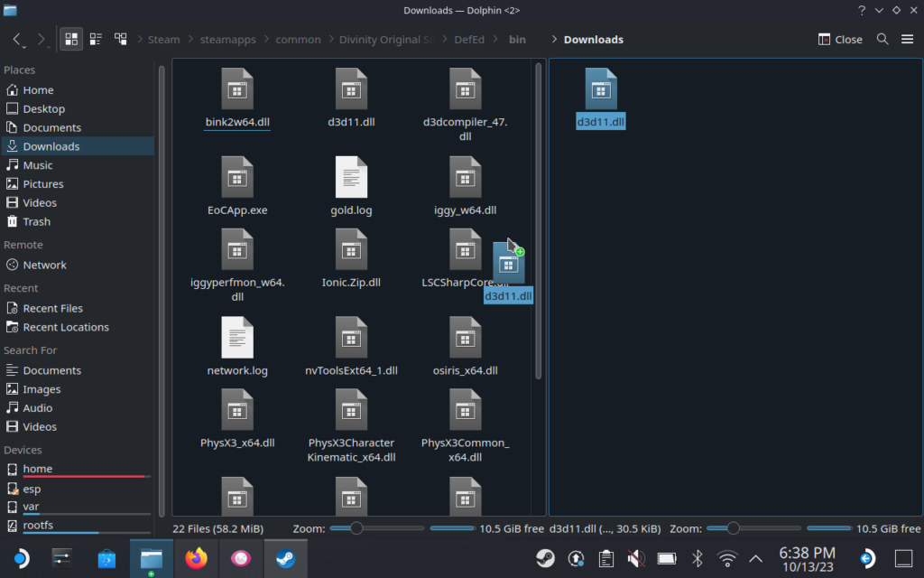Select nvToolsExt64_1.dll file icon
The height and width of the screenshot is (578, 924).
(x=351, y=338)
